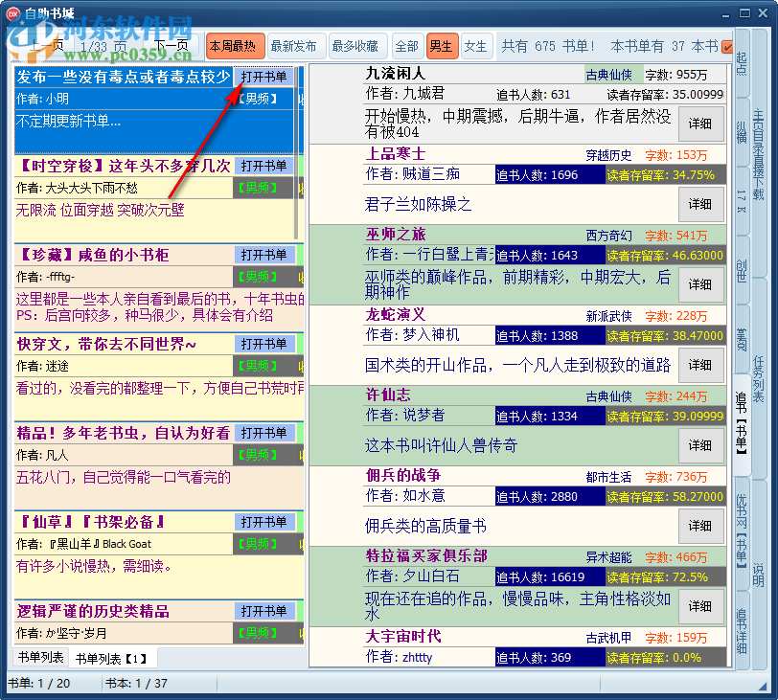Toggle the 男生 gender filter

point(442,45)
